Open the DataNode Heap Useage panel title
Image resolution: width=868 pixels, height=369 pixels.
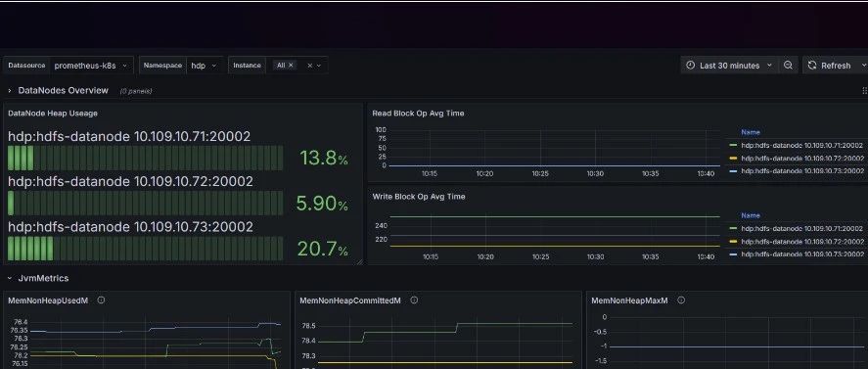point(53,113)
